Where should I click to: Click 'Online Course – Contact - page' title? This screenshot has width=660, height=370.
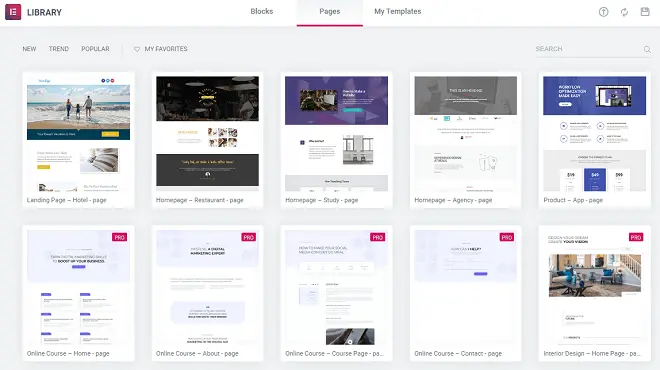click(x=458, y=354)
